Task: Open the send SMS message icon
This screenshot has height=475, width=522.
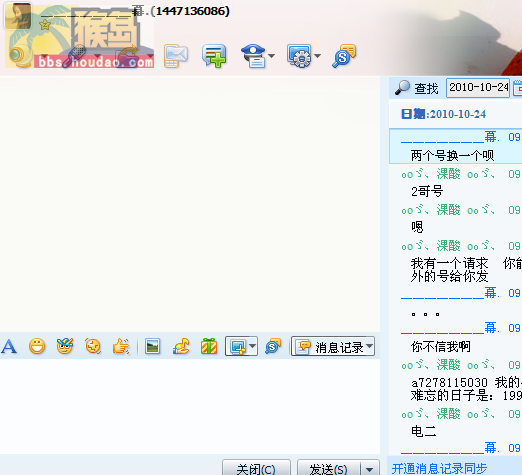Action: click(176, 56)
